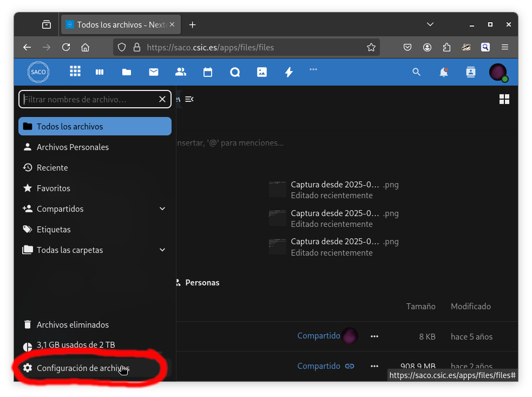Open the Photos app icon

pyautogui.click(x=262, y=72)
